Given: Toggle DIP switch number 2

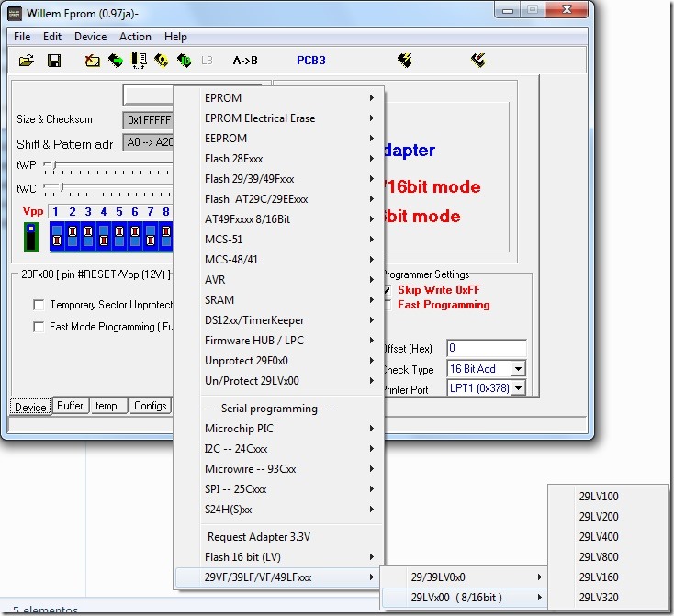Looking at the screenshot, I should tap(73, 236).
